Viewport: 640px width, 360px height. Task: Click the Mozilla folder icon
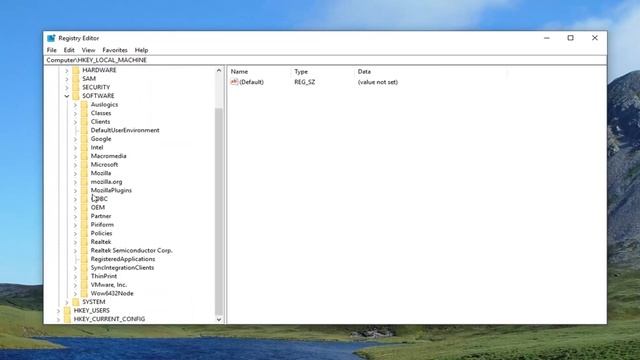pyautogui.click(x=84, y=173)
